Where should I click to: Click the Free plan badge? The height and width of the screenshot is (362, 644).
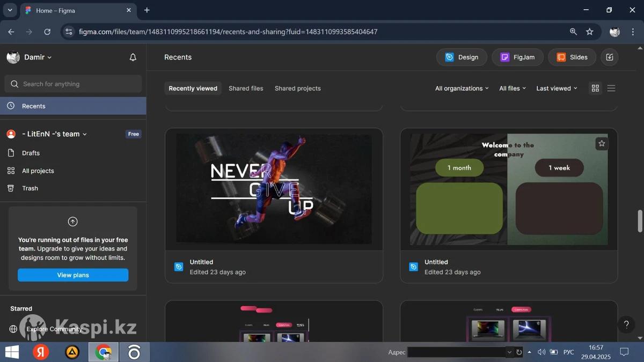tap(134, 134)
